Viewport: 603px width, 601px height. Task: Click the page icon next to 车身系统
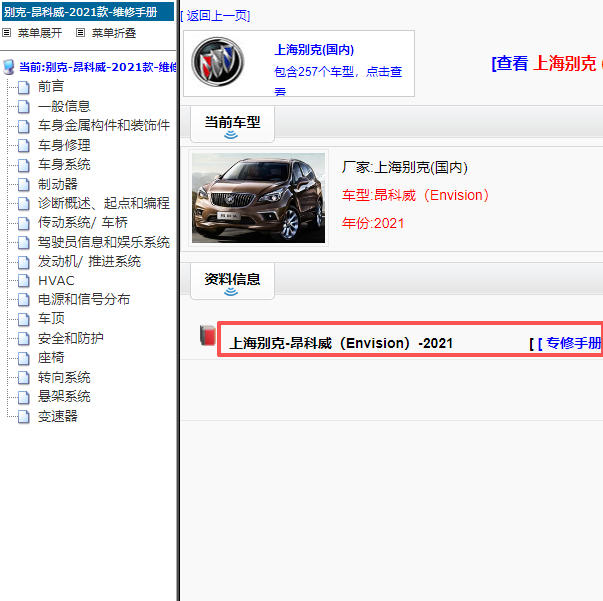pos(23,165)
